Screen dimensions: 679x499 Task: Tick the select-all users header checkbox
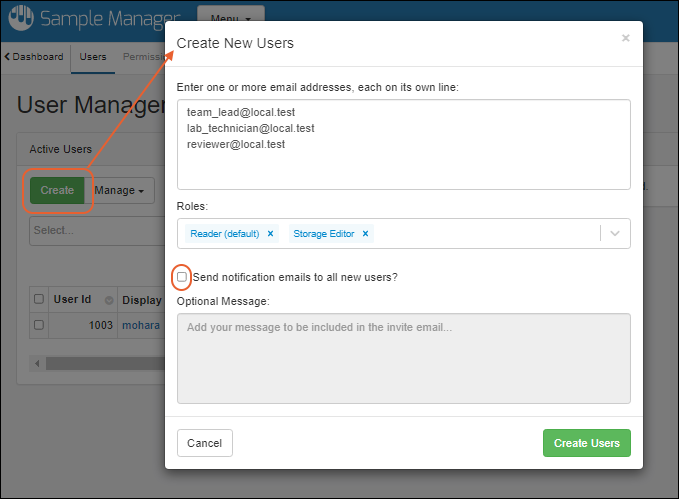39,299
